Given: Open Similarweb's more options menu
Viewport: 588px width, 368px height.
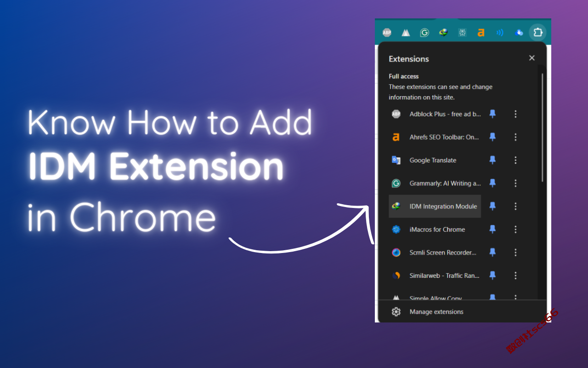Looking at the screenshot, I should pyautogui.click(x=515, y=275).
